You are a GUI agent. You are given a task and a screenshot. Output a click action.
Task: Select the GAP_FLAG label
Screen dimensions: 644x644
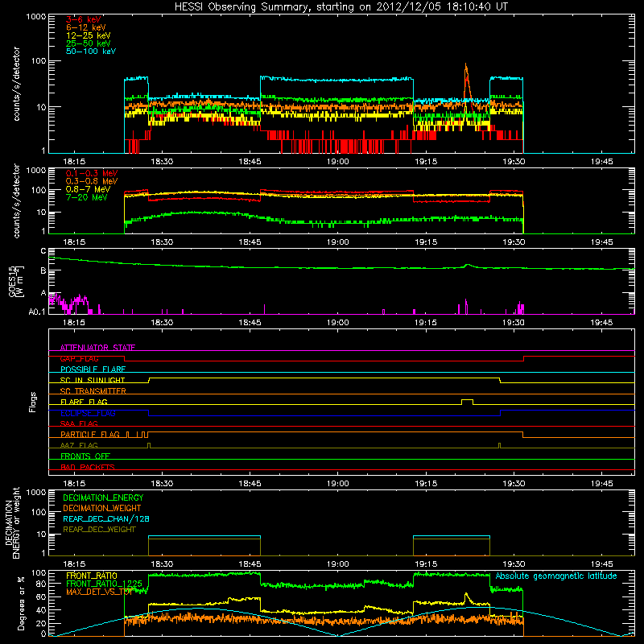pyautogui.click(x=79, y=358)
